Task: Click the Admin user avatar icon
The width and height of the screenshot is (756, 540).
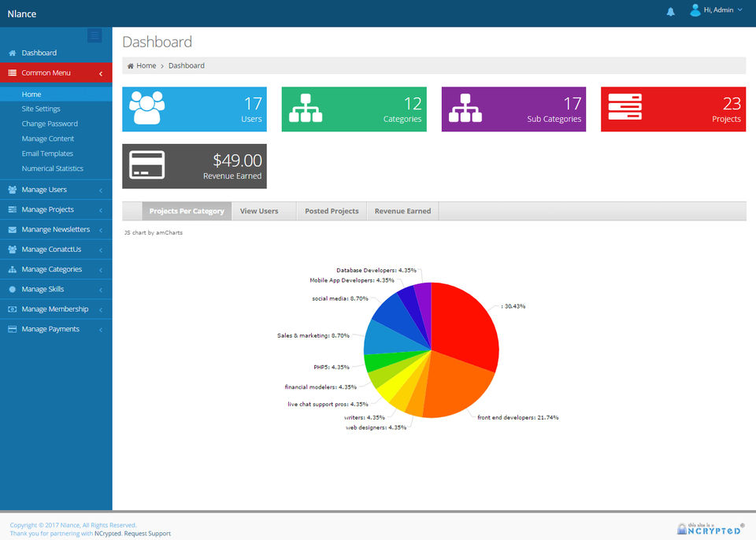Action: pyautogui.click(x=695, y=10)
